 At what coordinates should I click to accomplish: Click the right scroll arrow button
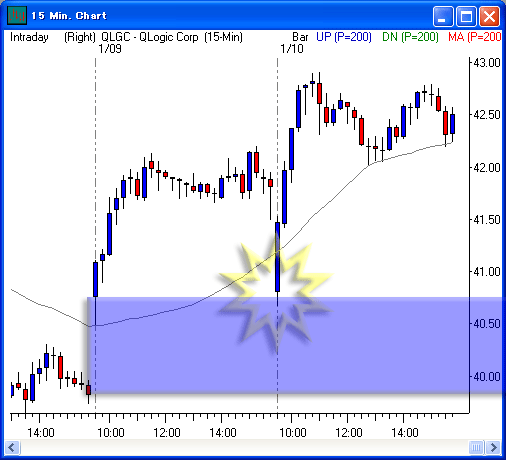[x=493, y=447]
